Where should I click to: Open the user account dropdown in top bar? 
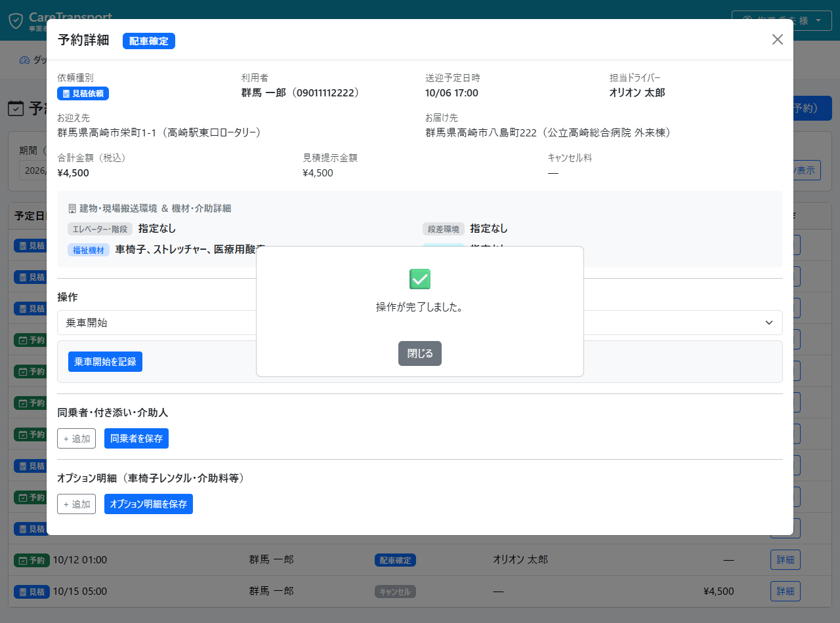(x=781, y=20)
